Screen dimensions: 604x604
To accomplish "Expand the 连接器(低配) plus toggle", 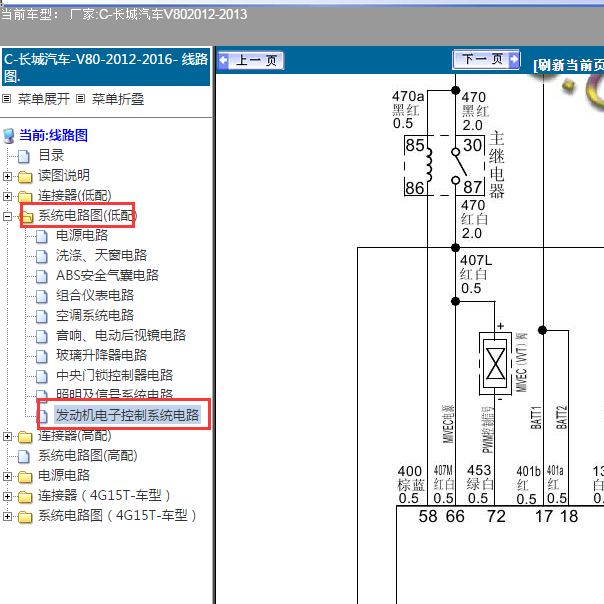I will [x=7, y=196].
